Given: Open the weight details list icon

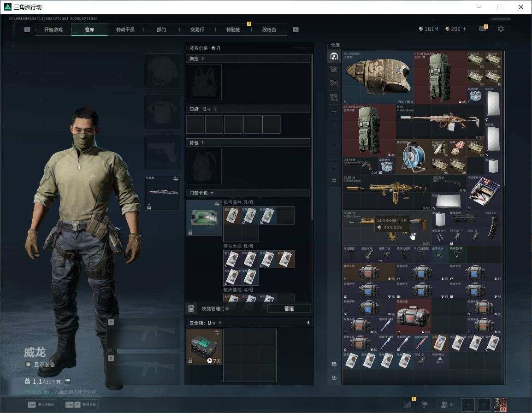Looking at the screenshot, I should pyautogui.click(x=68, y=381).
